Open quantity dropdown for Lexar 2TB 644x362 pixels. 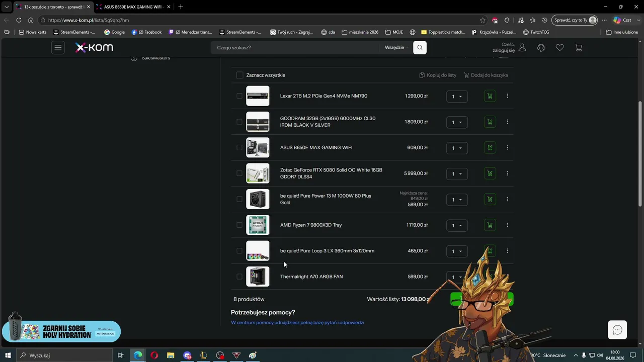click(x=457, y=97)
